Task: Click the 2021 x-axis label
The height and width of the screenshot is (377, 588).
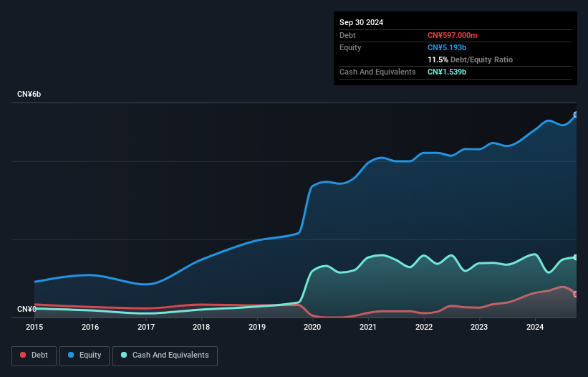Action: (x=368, y=327)
